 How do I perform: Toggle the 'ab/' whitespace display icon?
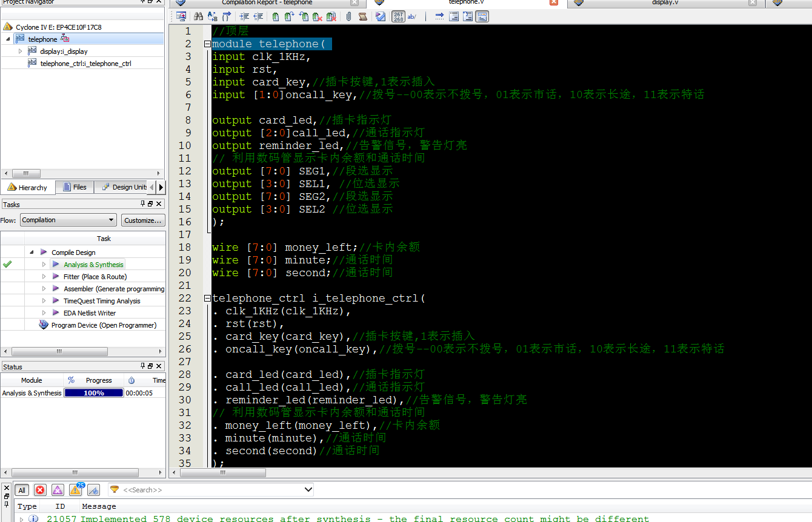pos(412,16)
